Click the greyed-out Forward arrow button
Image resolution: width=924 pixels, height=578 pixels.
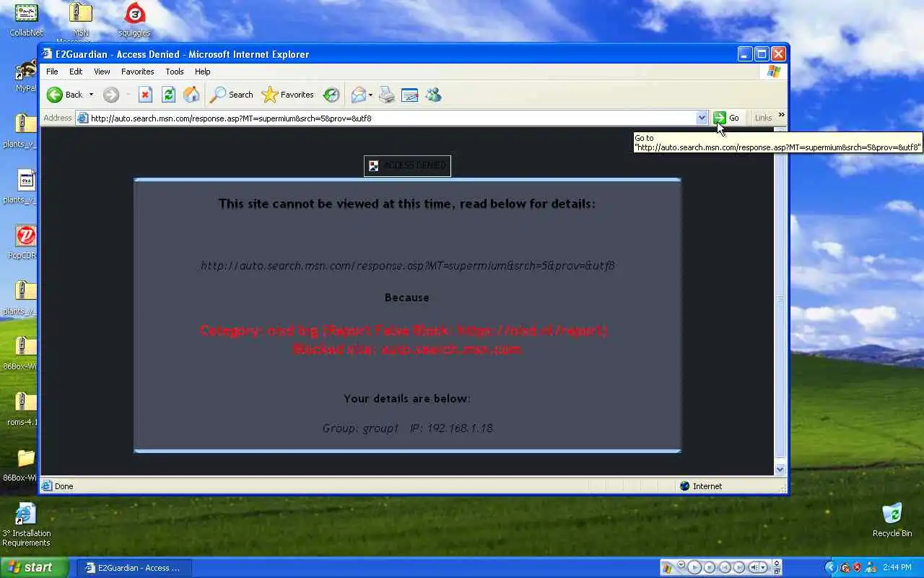tap(110, 95)
